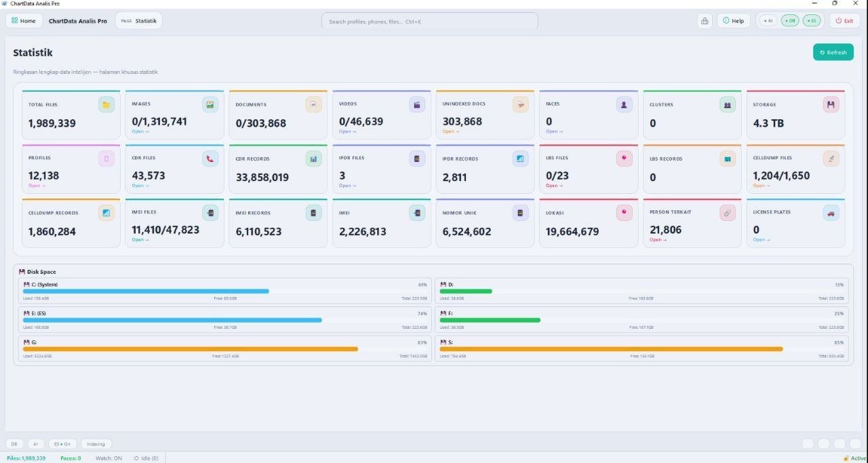Toggle the ES status pill in header
This screenshot has height=463, width=868.
(812, 21)
